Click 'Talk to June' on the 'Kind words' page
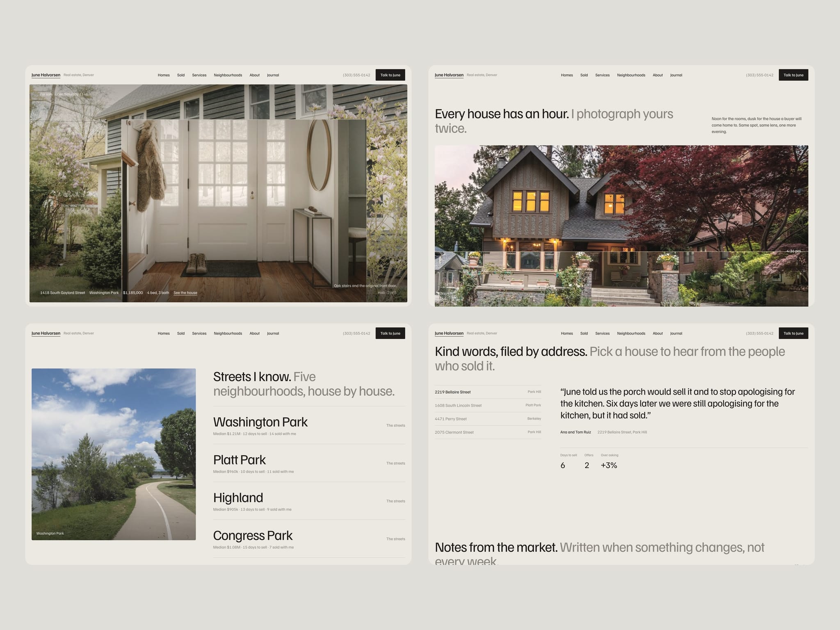The image size is (840, 630). click(793, 333)
